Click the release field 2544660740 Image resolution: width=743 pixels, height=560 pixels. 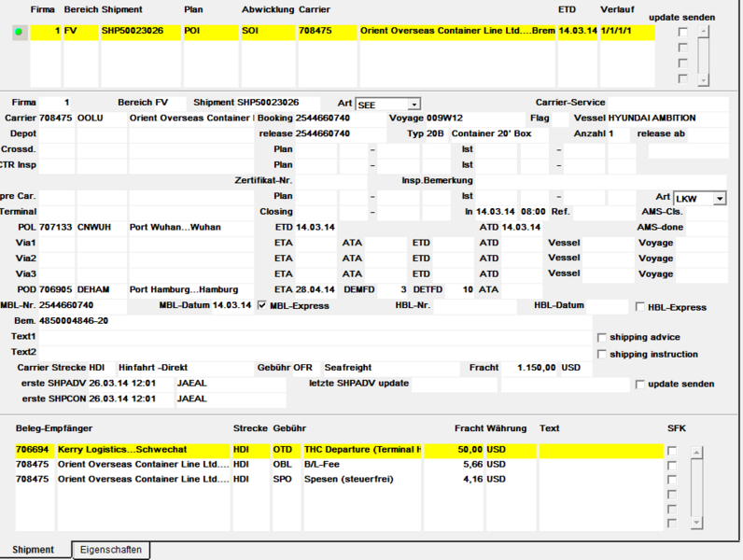[x=340, y=133]
